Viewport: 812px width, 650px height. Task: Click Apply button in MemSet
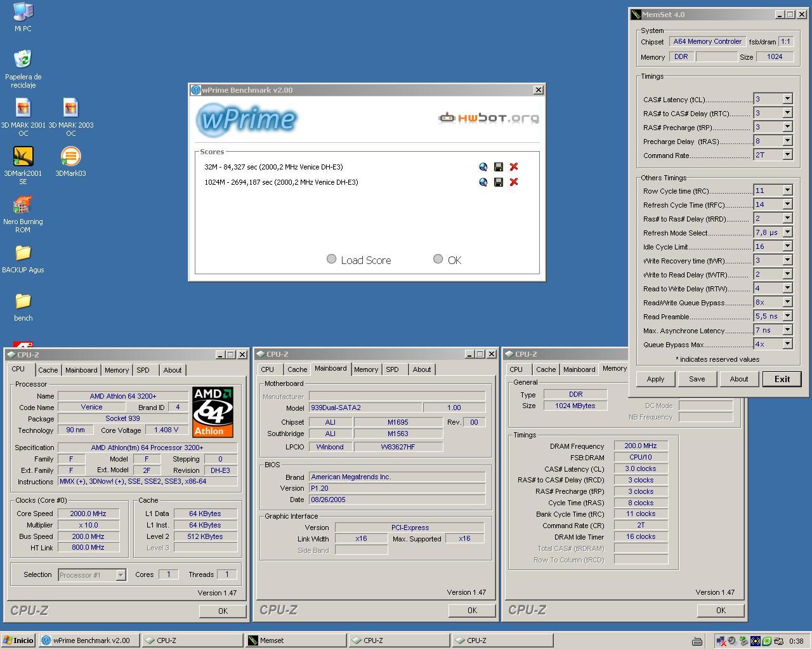655,379
